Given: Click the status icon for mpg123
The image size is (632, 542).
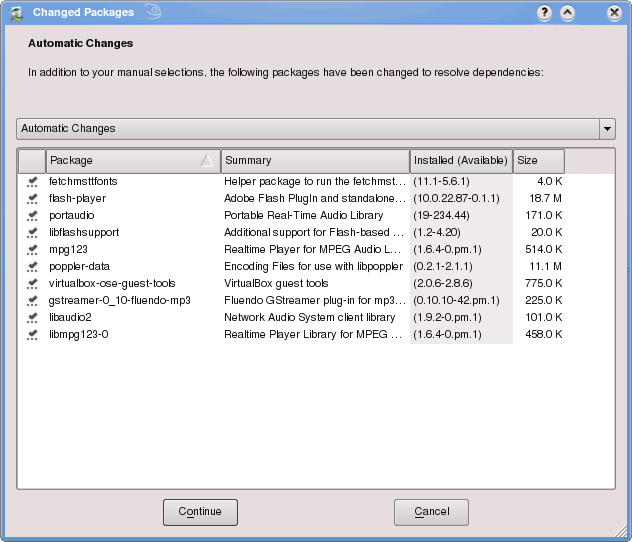Looking at the screenshot, I should pos(32,250).
